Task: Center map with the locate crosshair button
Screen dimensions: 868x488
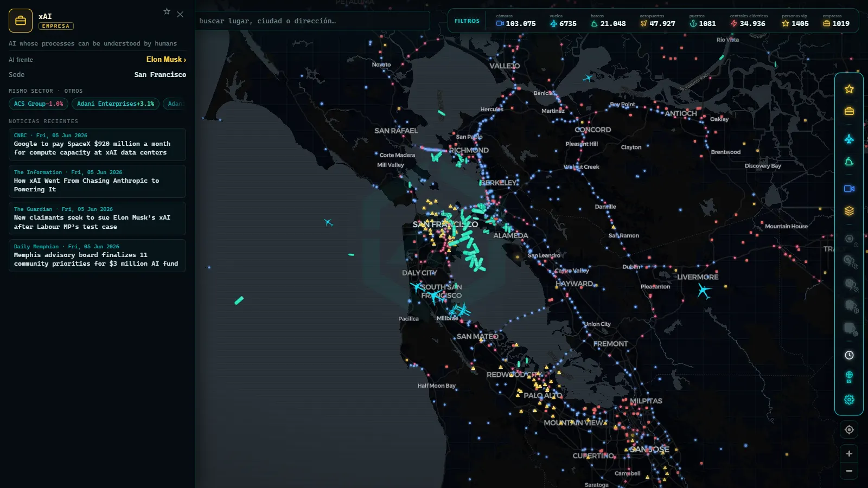Action: (849, 430)
